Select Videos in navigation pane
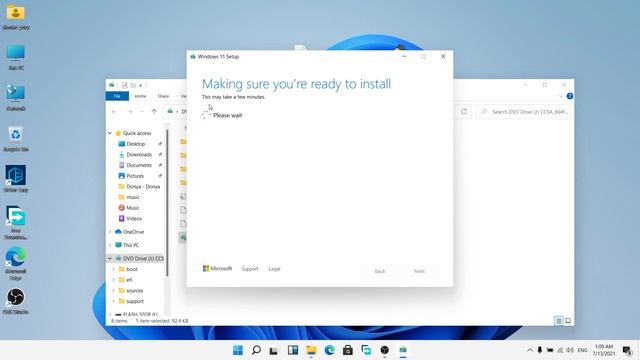Screen dimensions: 640x360 pyautogui.click(x=134, y=218)
